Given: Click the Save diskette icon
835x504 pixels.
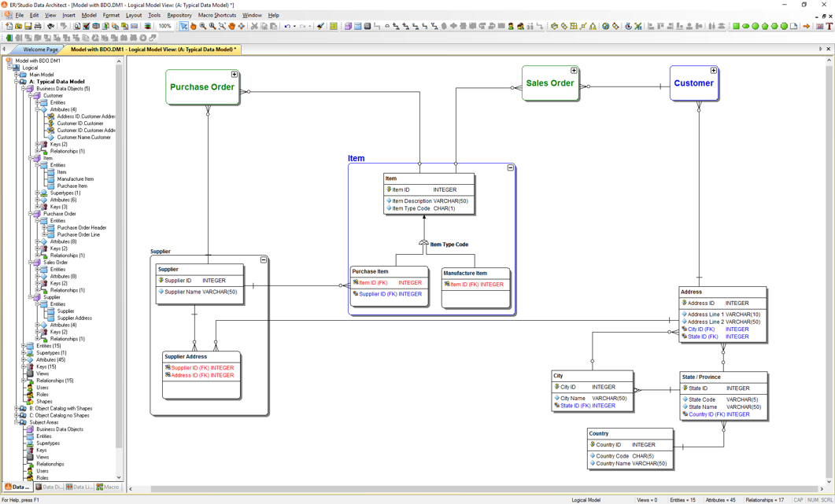Looking at the screenshot, I should point(28,26).
